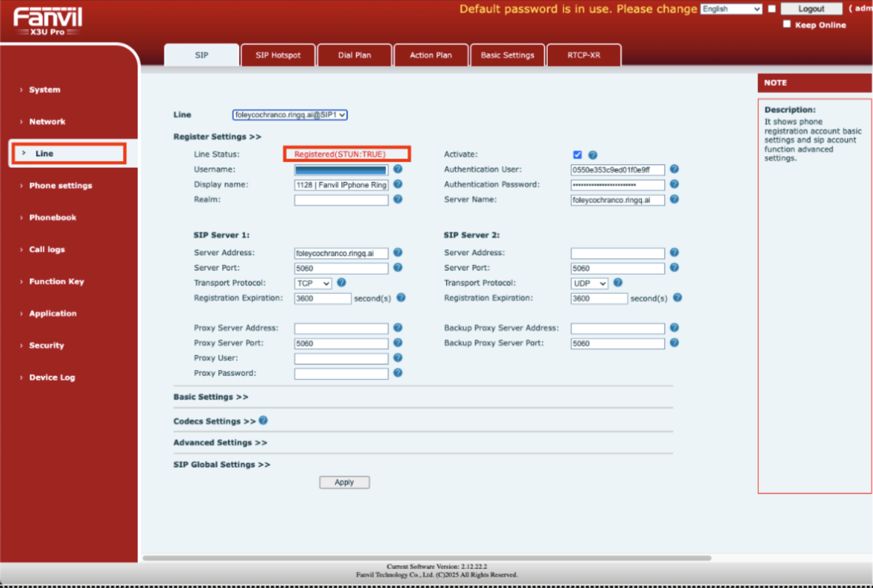873x588 pixels.
Task: Enable the Keep Online checkbox
Action: pos(787,24)
